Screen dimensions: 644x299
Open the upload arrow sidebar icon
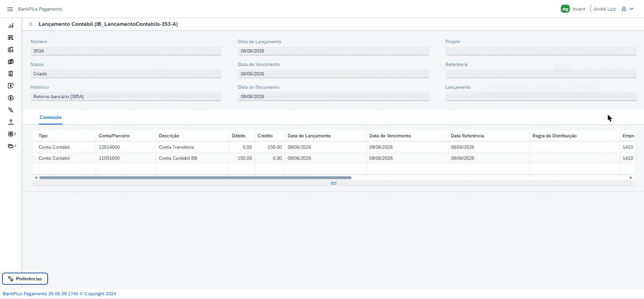tap(11, 122)
